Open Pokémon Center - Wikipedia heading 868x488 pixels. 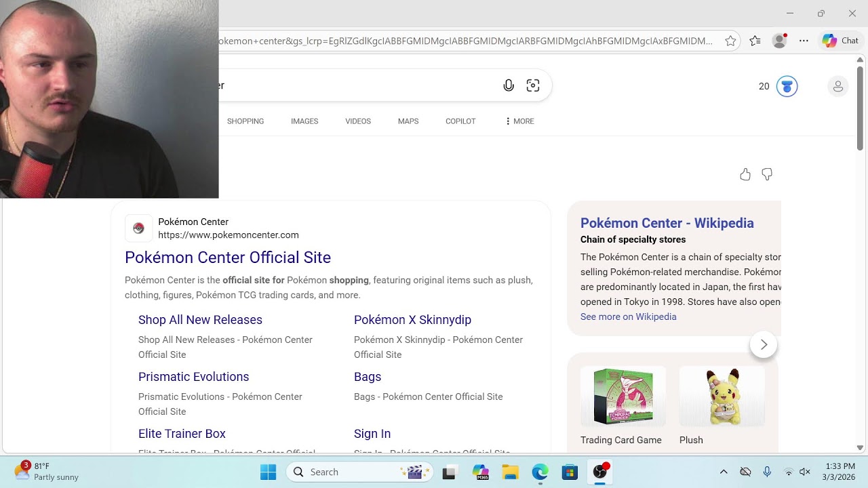coord(667,223)
